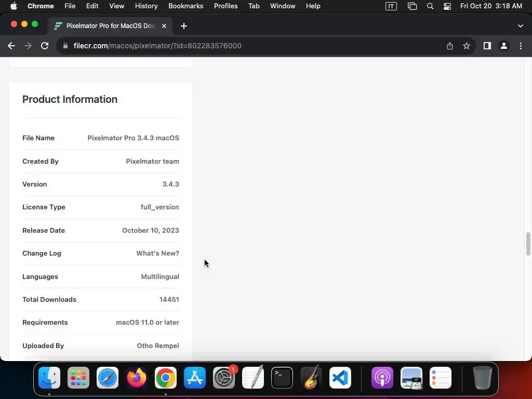
Task: Open a new tab with plus button
Action: 183,26
